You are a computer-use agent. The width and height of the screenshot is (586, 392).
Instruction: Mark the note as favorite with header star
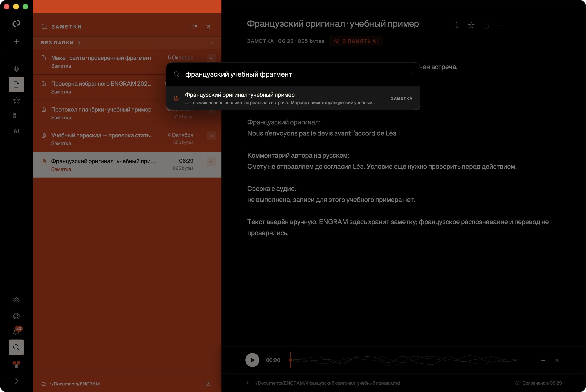[471, 25]
